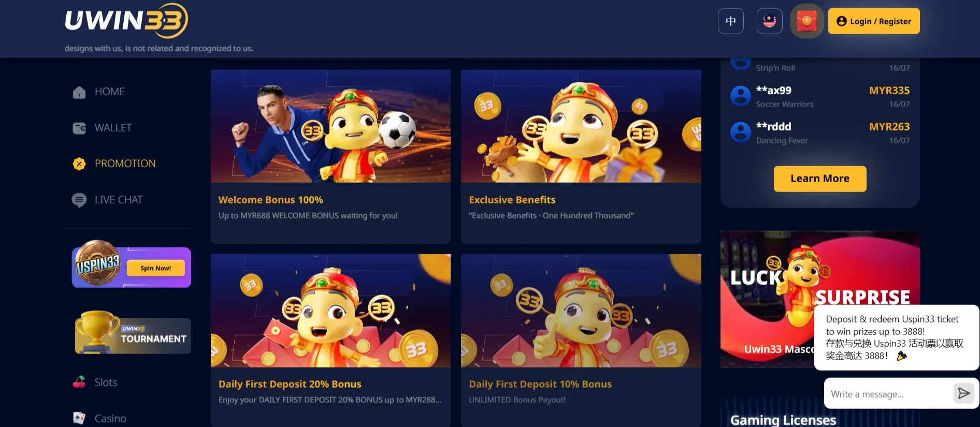Select the Casino cards icon
Viewport: 980px width, 427px height.
pyautogui.click(x=79, y=418)
